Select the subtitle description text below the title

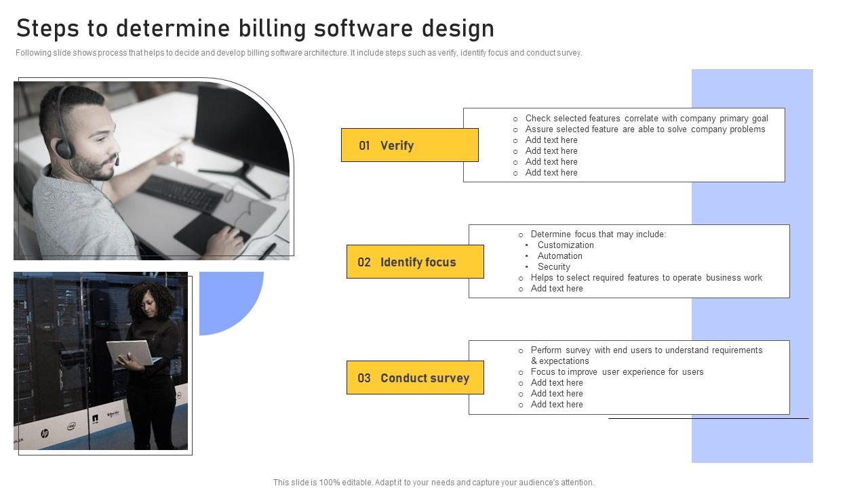click(298, 53)
